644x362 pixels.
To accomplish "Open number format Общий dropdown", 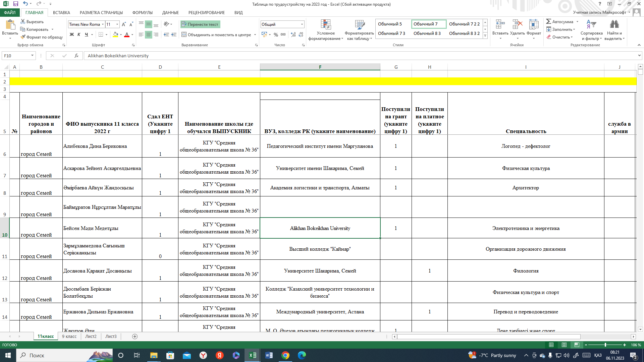I will coord(302,24).
